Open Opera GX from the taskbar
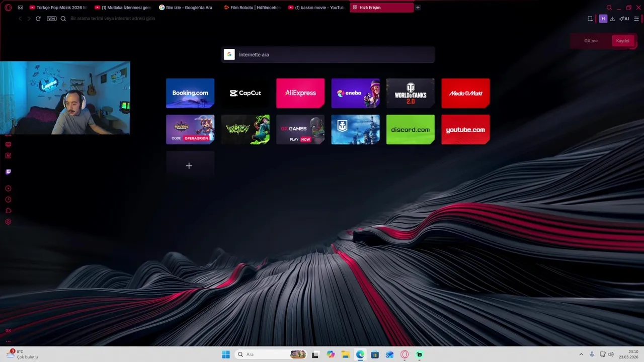644x362 pixels. coord(405,354)
